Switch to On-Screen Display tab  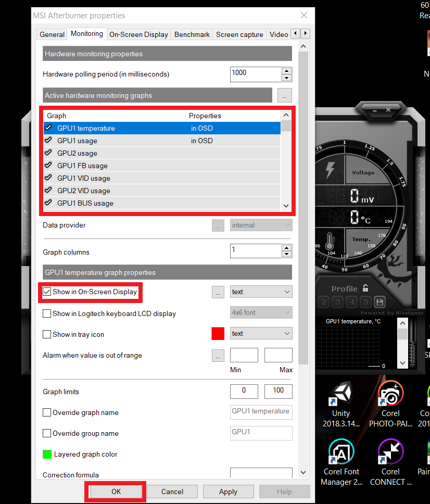138,34
